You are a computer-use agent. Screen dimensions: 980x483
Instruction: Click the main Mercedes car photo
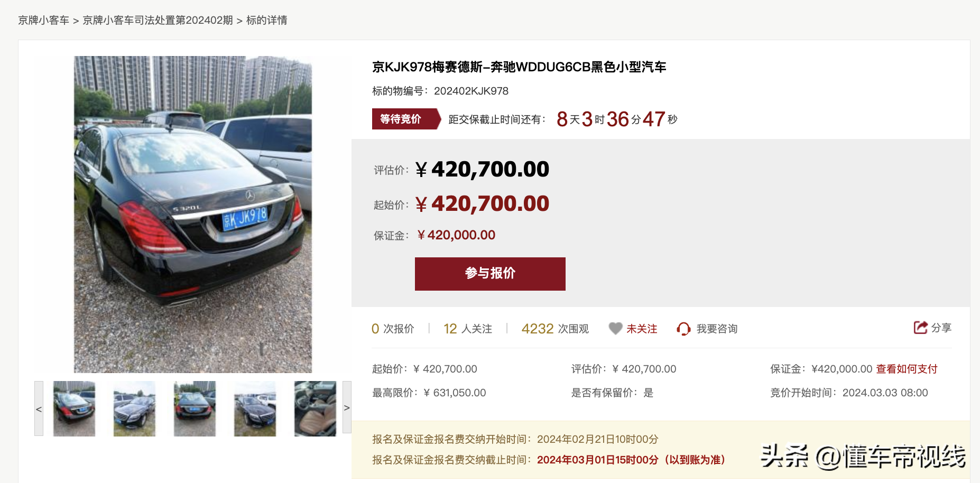coord(193,215)
